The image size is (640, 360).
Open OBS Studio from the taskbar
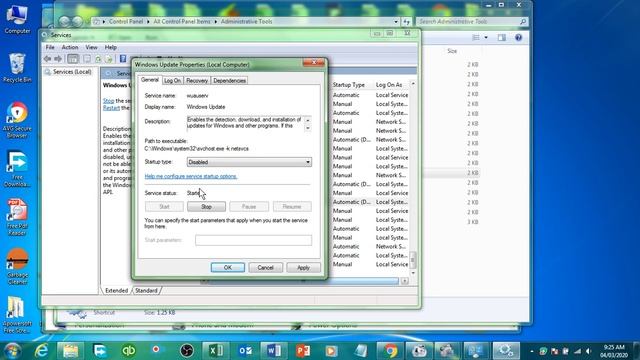click(187, 351)
